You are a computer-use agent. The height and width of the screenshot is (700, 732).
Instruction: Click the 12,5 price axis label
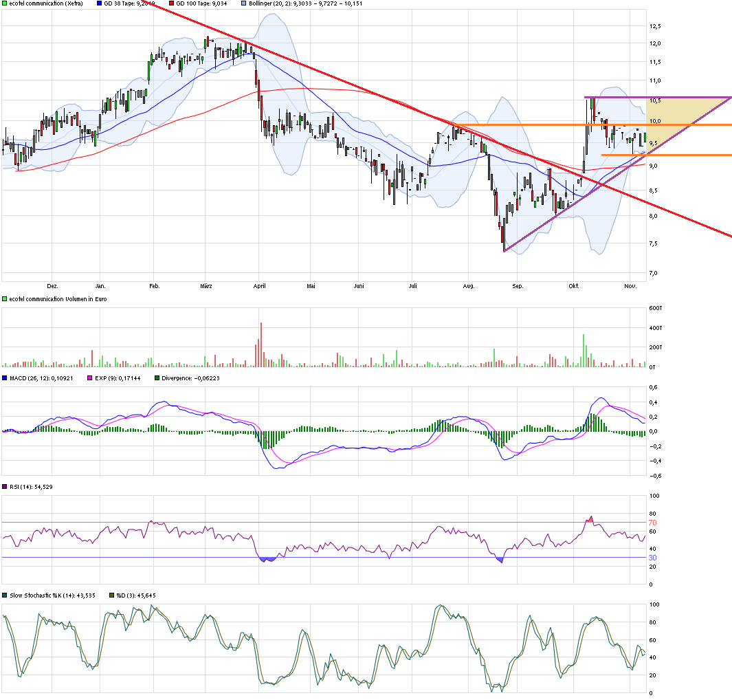pyautogui.click(x=656, y=26)
